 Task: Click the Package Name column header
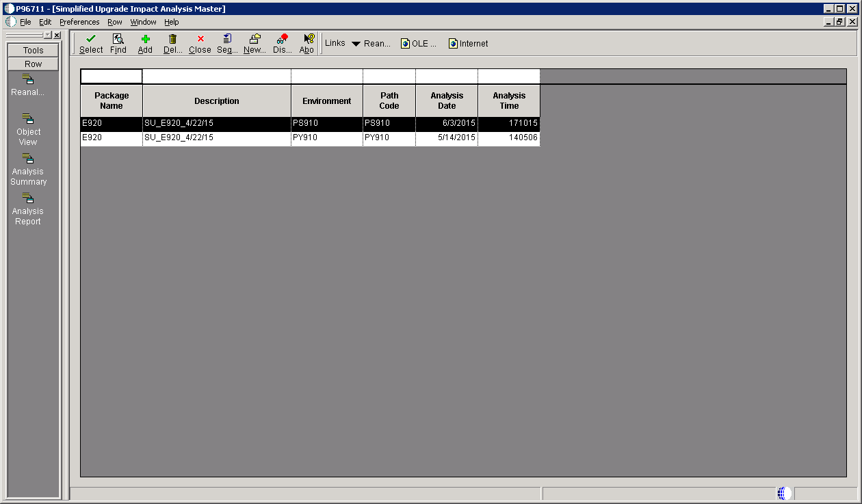tap(112, 101)
